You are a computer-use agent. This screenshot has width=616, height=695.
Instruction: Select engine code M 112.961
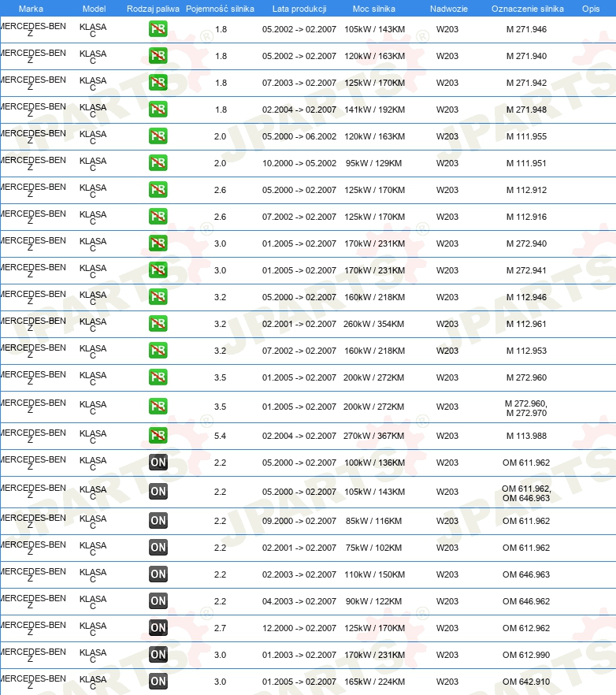(526, 324)
